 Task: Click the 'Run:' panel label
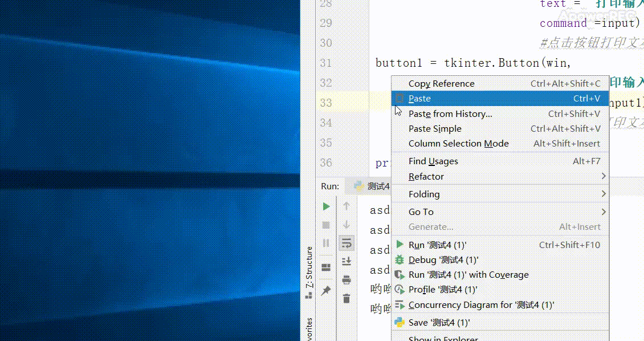click(x=330, y=186)
